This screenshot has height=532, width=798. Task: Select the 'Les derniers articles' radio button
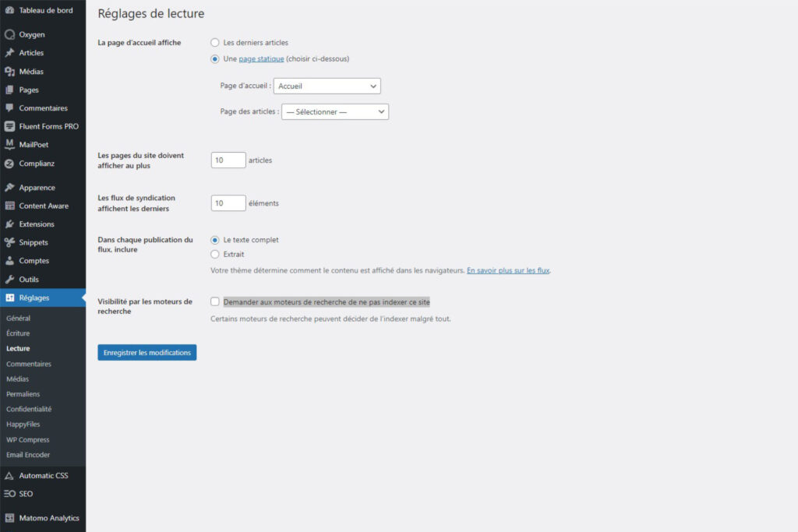coord(215,43)
